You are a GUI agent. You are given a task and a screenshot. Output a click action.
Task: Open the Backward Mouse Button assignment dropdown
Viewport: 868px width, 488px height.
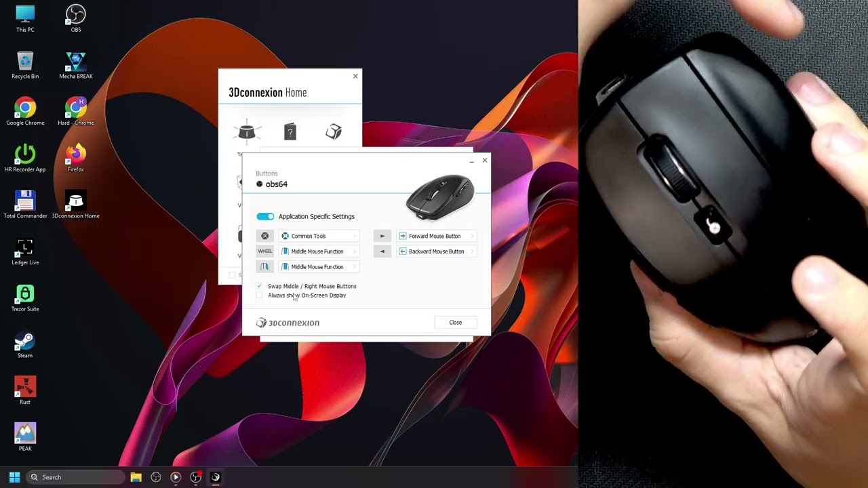[437, 251]
